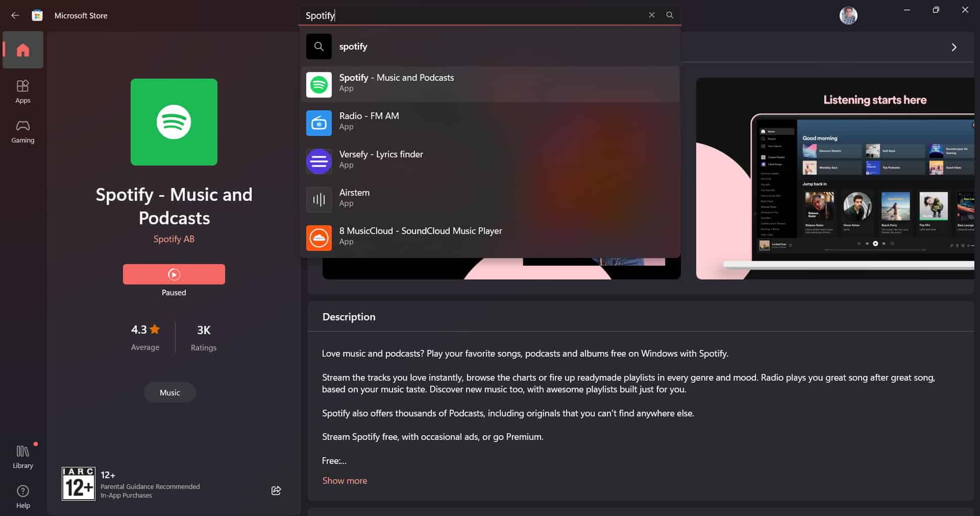The width and height of the screenshot is (980, 516).
Task: Click the Description heading
Action: (349, 317)
